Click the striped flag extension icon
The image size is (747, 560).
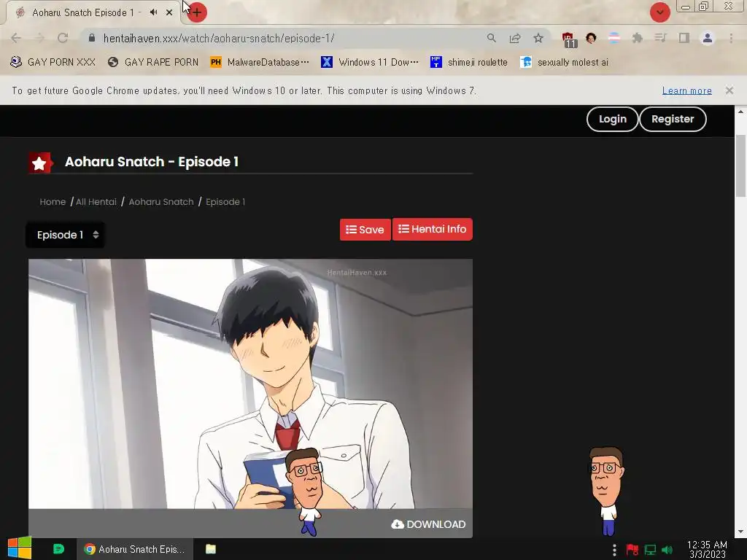point(614,38)
